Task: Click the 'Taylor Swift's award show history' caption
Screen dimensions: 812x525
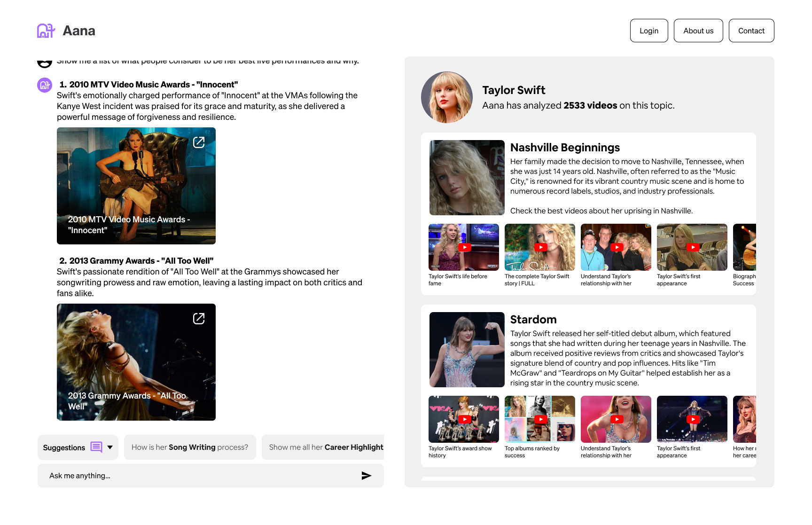Action: [460, 452]
